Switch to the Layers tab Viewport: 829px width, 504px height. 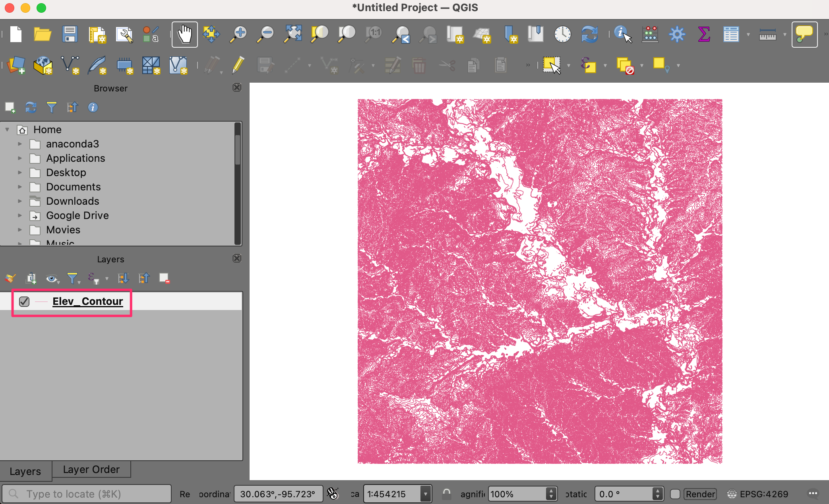pos(25,471)
